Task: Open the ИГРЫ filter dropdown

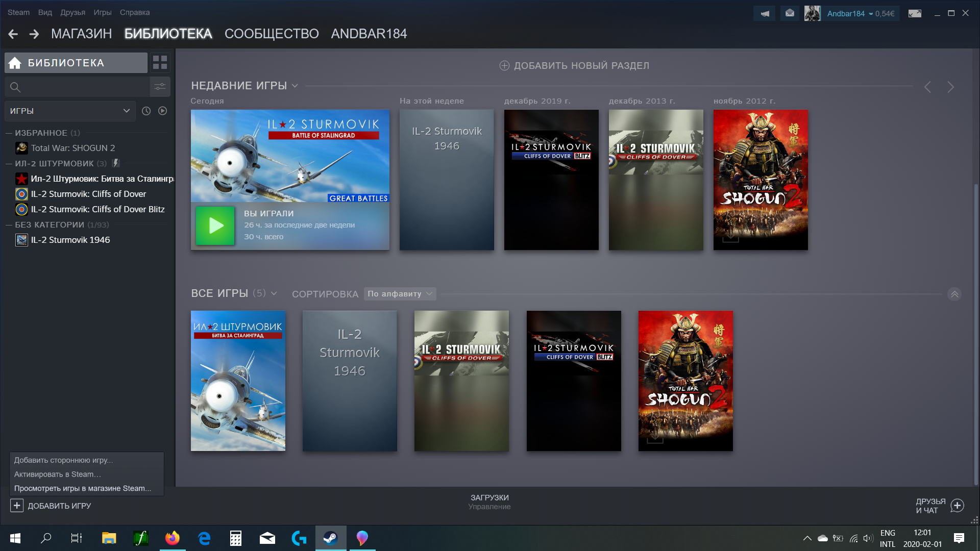Action: pos(70,111)
